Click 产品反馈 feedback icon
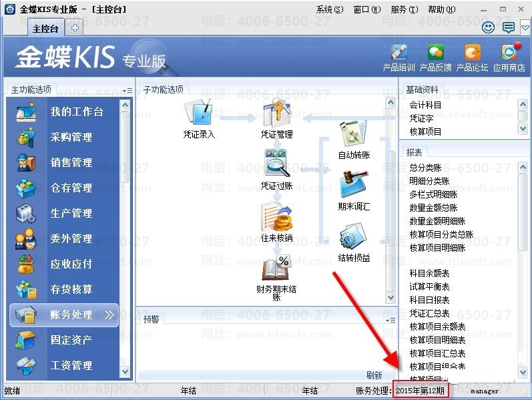The image size is (532, 400). tap(436, 53)
